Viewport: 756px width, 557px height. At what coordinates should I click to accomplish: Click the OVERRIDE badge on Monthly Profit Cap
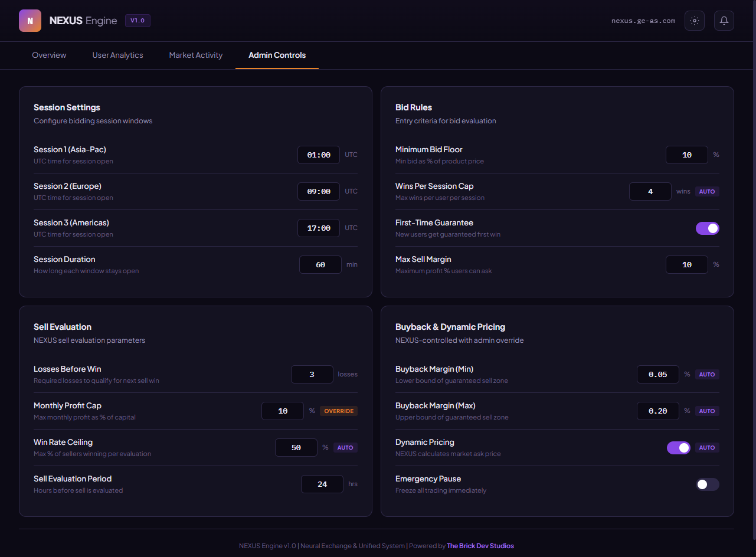click(339, 411)
